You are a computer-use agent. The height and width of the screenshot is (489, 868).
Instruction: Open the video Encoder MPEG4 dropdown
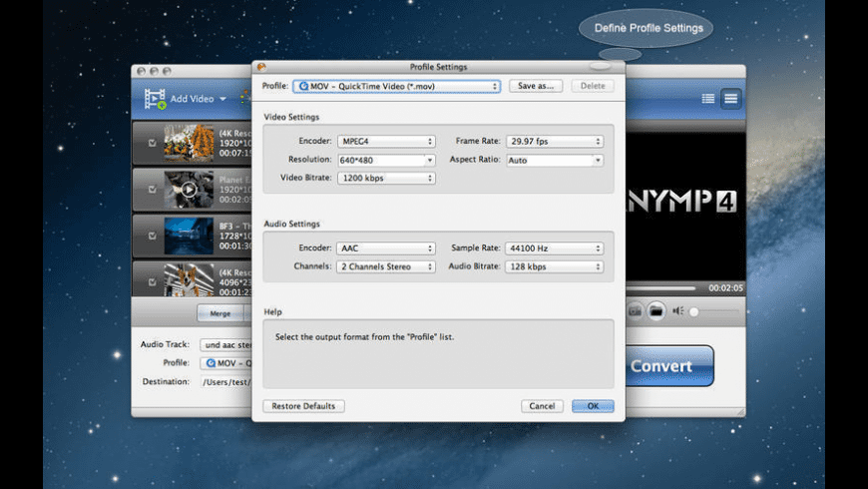click(x=386, y=141)
